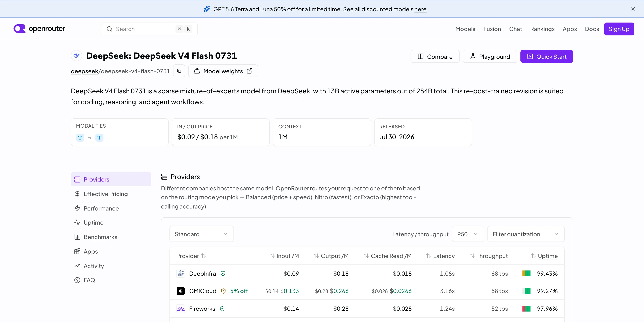Open Models in top navigation
Image resolution: width=644 pixels, height=322 pixels.
click(x=465, y=29)
